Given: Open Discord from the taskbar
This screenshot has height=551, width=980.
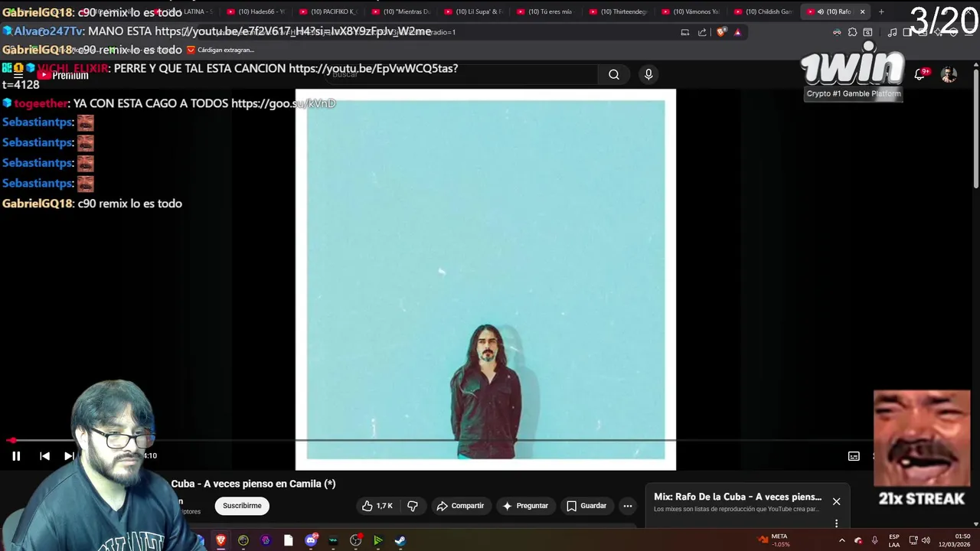Looking at the screenshot, I should pyautogui.click(x=311, y=540).
